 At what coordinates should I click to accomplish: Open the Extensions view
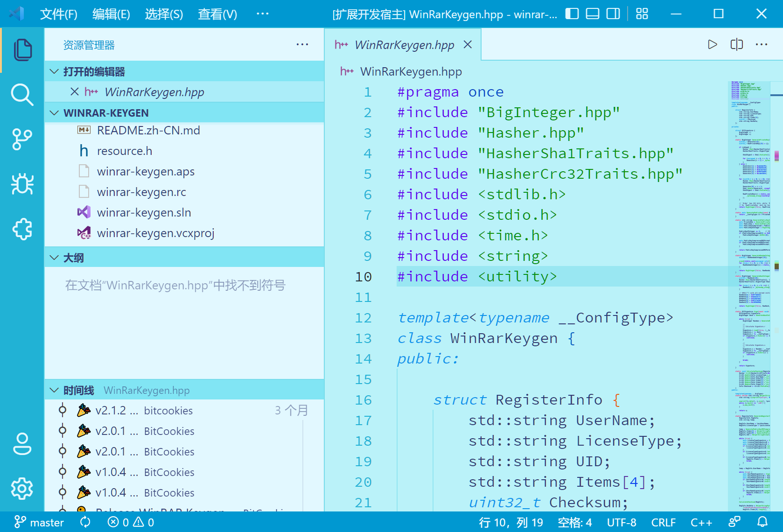(22, 229)
